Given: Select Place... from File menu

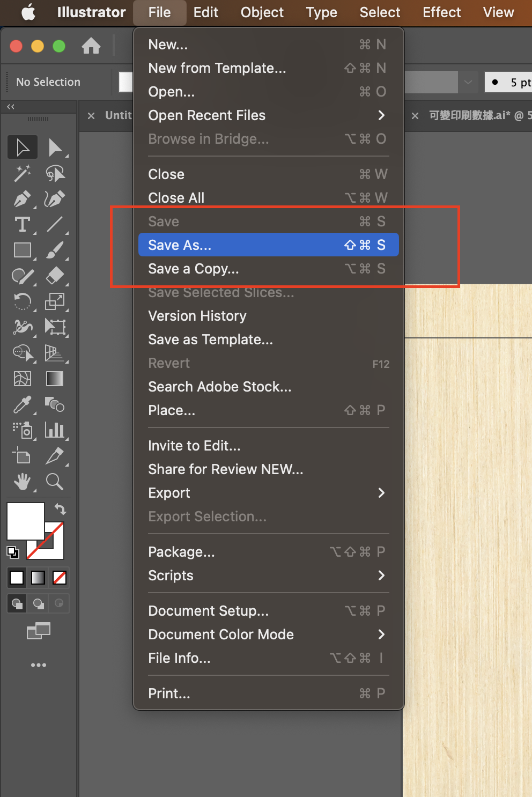Looking at the screenshot, I should [x=268, y=410].
